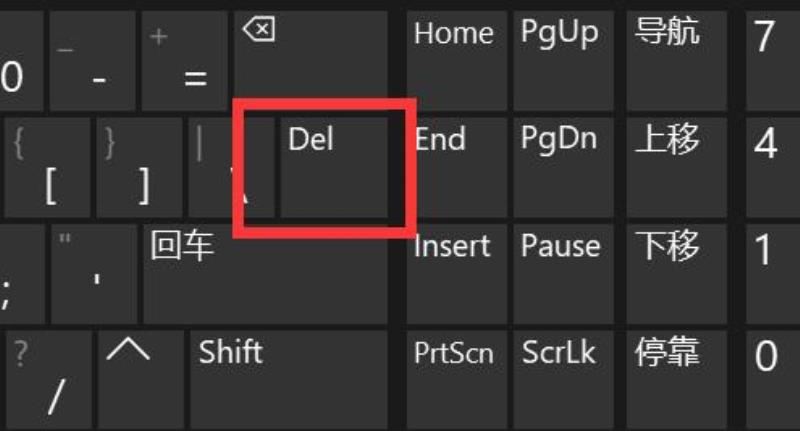Click the Pause key

point(563,274)
